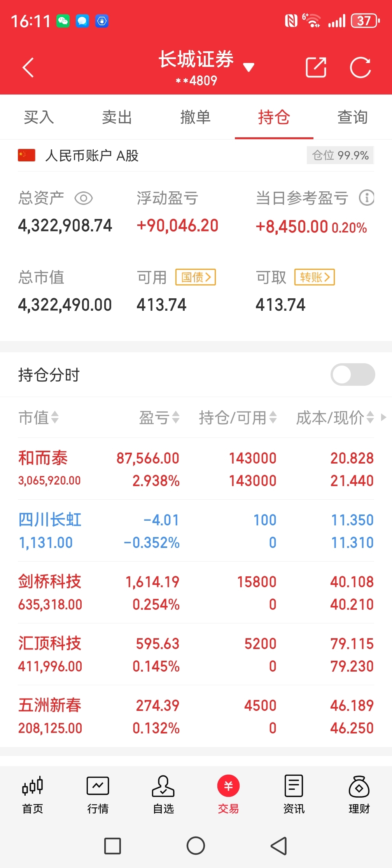Toggle the 持仓分时 switch
This screenshot has width=392, height=868.
tap(353, 374)
